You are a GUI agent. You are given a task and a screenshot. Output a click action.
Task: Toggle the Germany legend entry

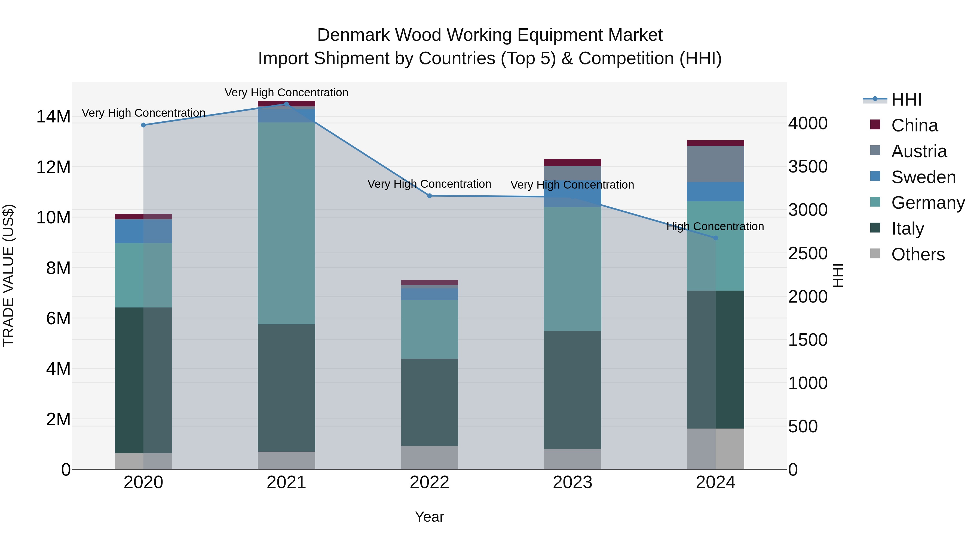point(917,203)
